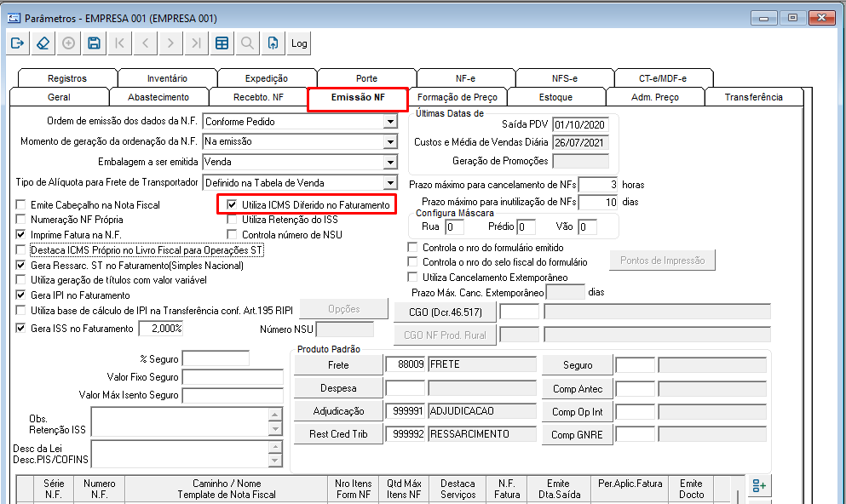Click the Comp Op Int button
The image size is (846, 504).
pyautogui.click(x=578, y=412)
